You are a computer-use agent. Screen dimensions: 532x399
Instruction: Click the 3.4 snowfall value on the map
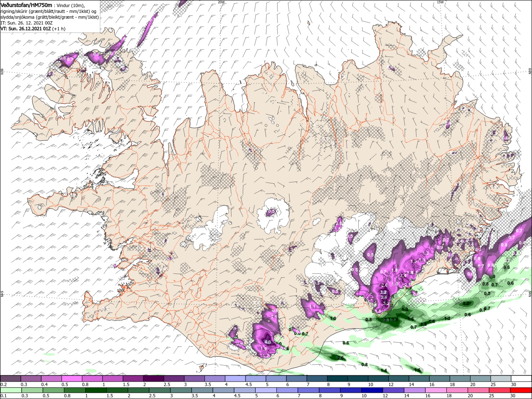click(x=384, y=298)
